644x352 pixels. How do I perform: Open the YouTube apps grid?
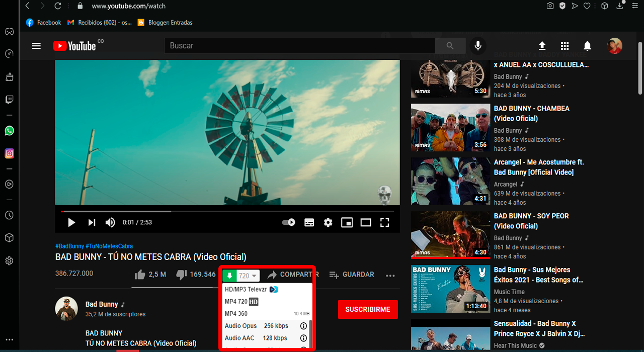point(565,46)
